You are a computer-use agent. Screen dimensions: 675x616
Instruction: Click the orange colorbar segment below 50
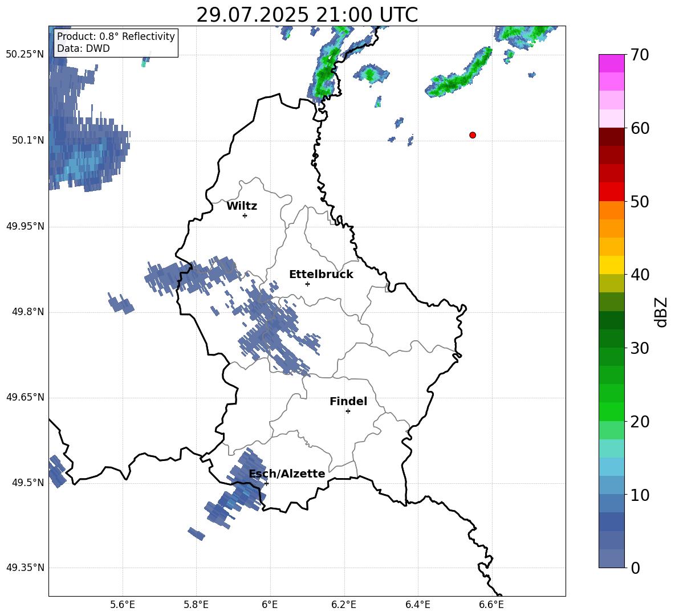(611, 210)
